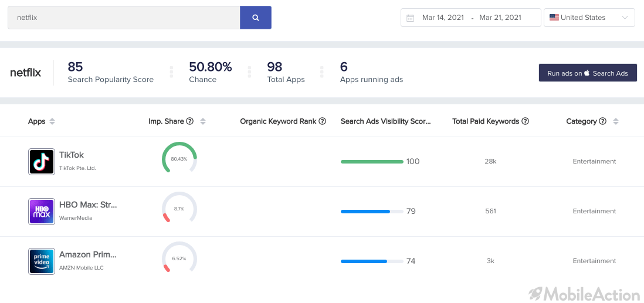Screen dimensions: 644x303
Task: Click Entertainment category in HBO Max row
Action: [594, 211]
